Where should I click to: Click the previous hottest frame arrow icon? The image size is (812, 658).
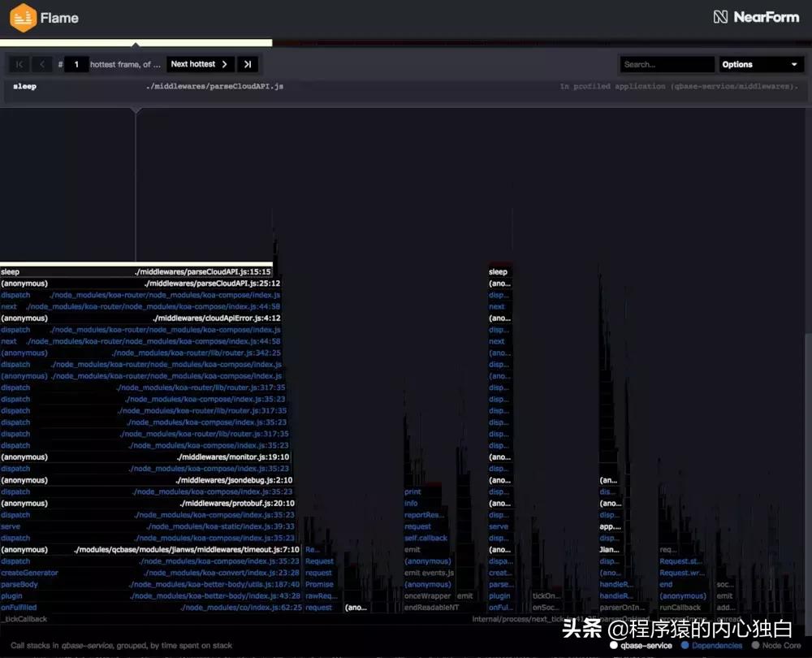(x=41, y=63)
